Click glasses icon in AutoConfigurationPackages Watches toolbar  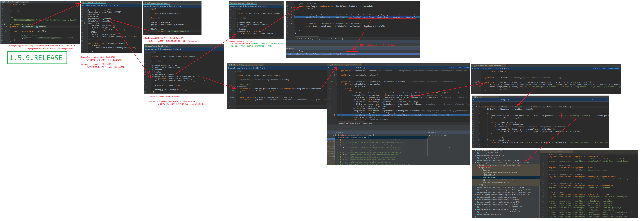click(302, 51)
